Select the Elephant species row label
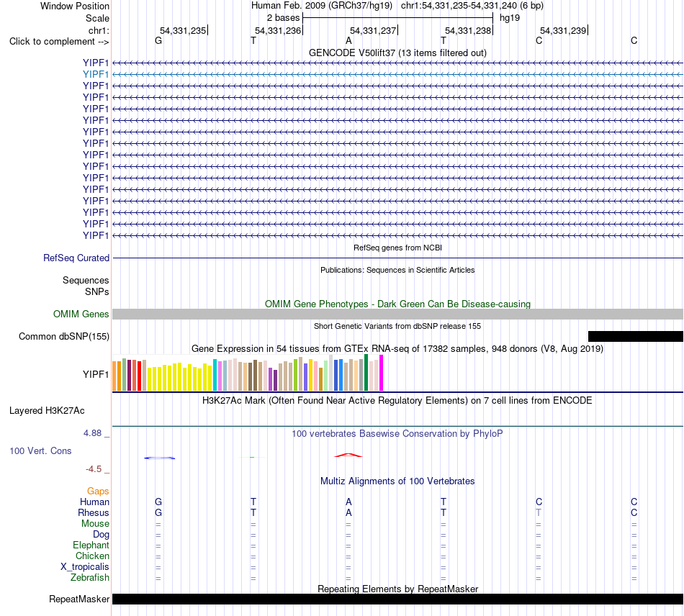Viewport: 684px width, 616px height. coord(91,545)
